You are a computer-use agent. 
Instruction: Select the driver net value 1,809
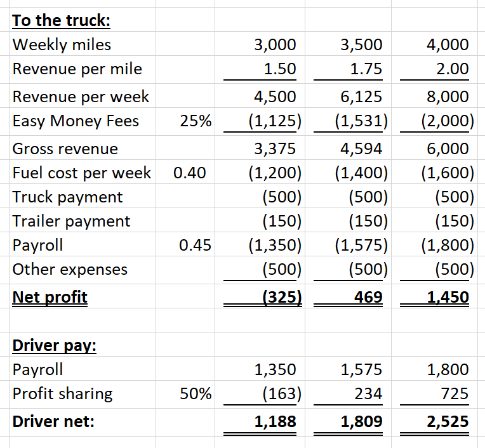tap(361, 421)
